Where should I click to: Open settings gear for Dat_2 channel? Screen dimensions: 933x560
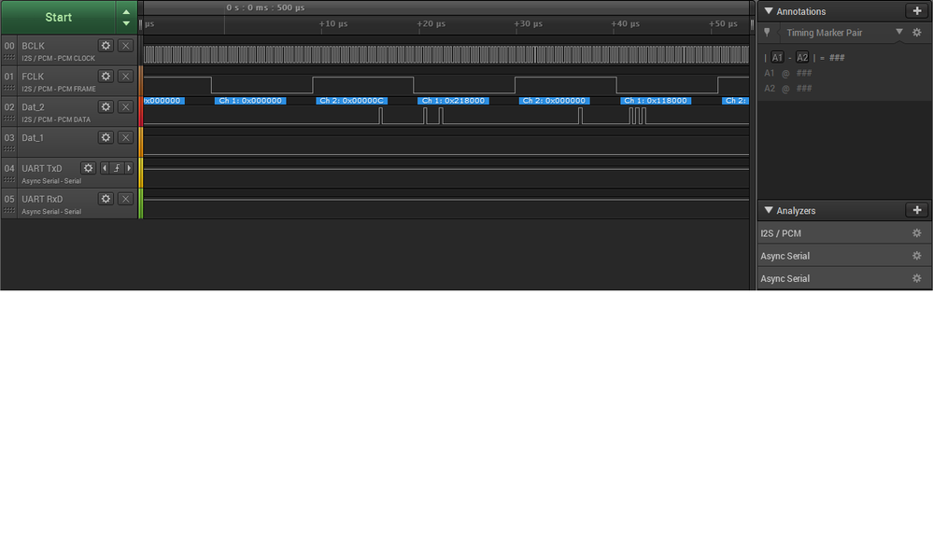coord(106,107)
